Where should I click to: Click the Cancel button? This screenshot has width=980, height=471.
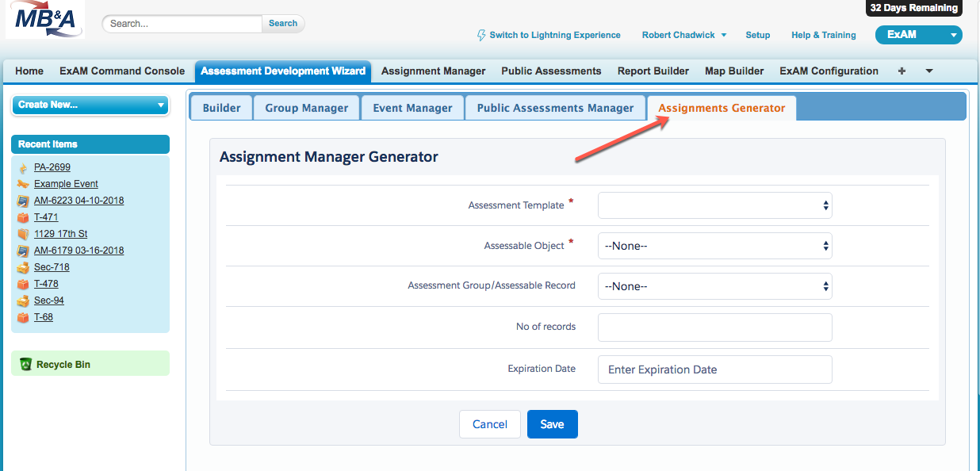490,424
